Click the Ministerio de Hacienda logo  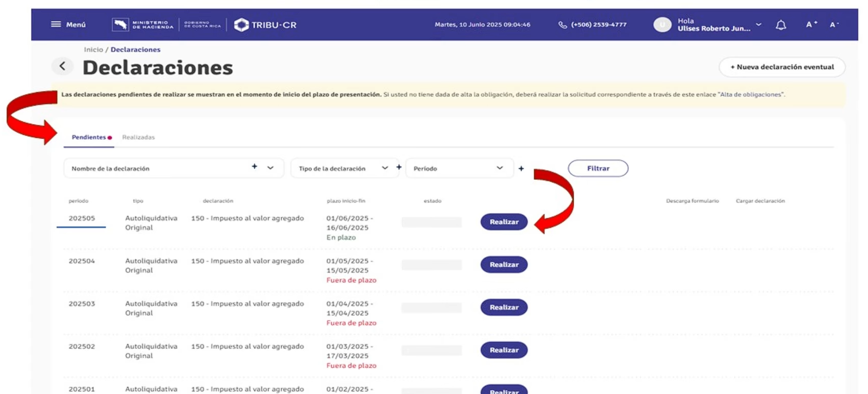[143, 25]
